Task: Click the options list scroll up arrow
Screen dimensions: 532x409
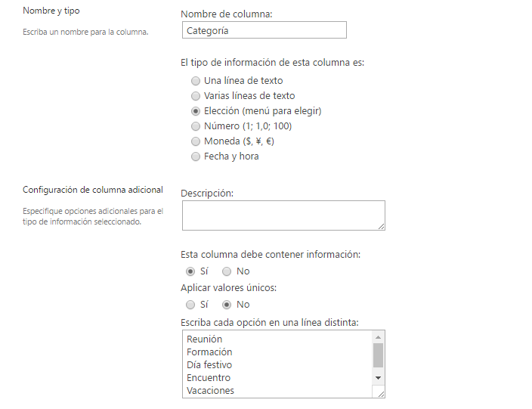Action: 379,336
